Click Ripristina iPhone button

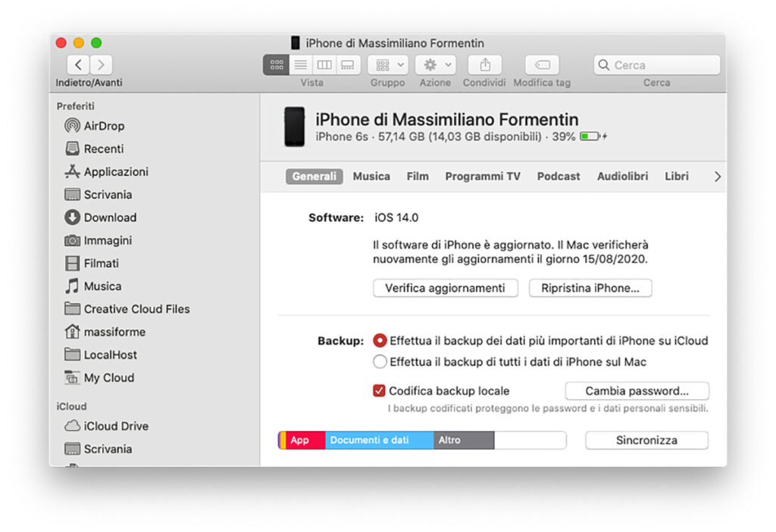click(x=590, y=288)
